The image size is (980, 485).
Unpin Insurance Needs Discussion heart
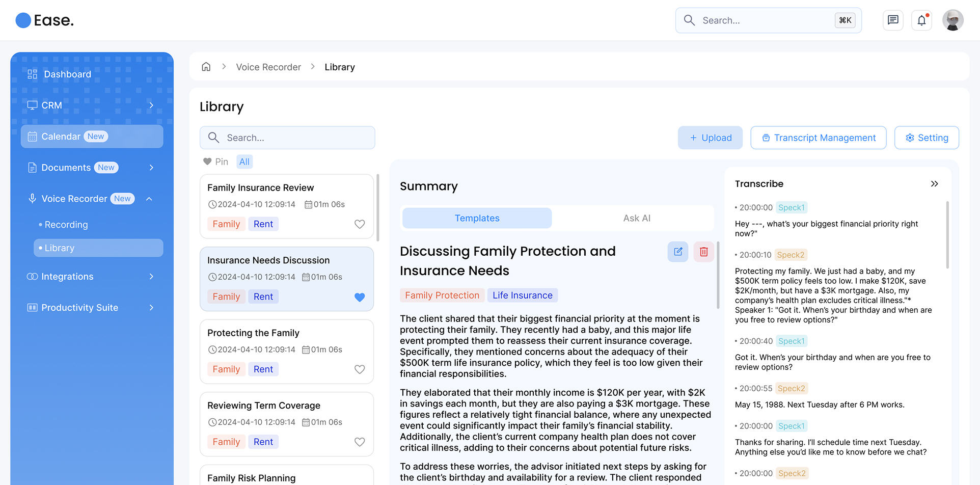pyautogui.click(x=360, y=297)
